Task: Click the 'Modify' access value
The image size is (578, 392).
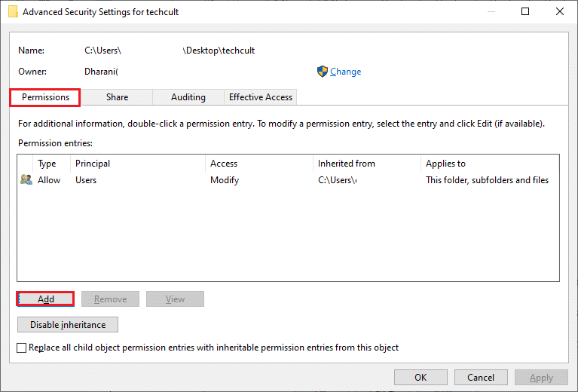Action: pos(225,180)
